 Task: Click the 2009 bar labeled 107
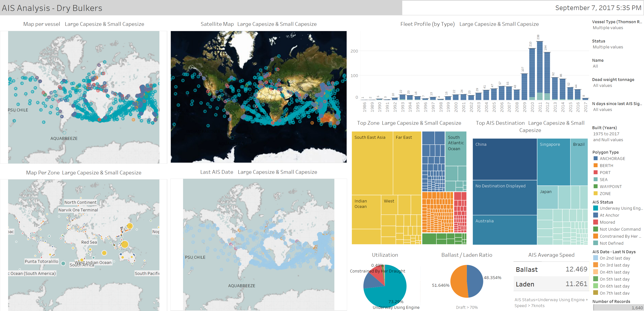(x=524, y=87)
